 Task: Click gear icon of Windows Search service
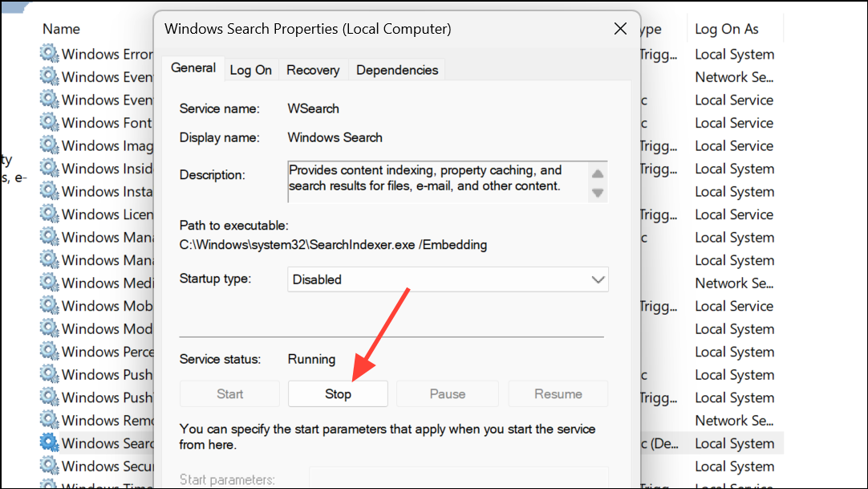(49, 443)
